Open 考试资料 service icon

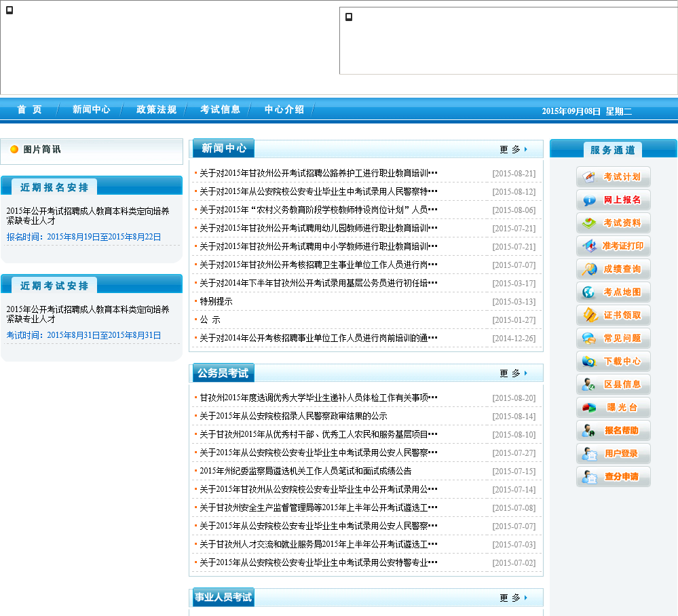(x=613, y=223)
